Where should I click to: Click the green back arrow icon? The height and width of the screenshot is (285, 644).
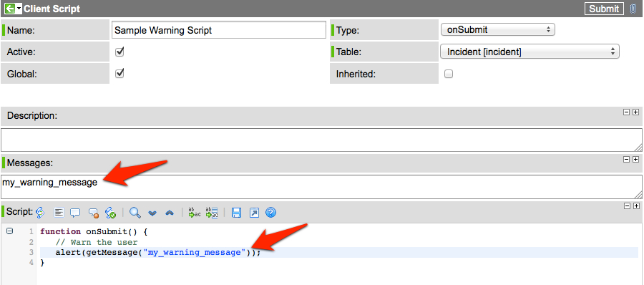[10, 8]
